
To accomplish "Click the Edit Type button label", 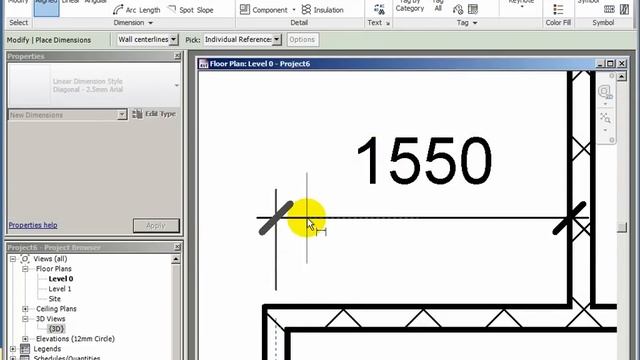I will click(x=160, y=114).
